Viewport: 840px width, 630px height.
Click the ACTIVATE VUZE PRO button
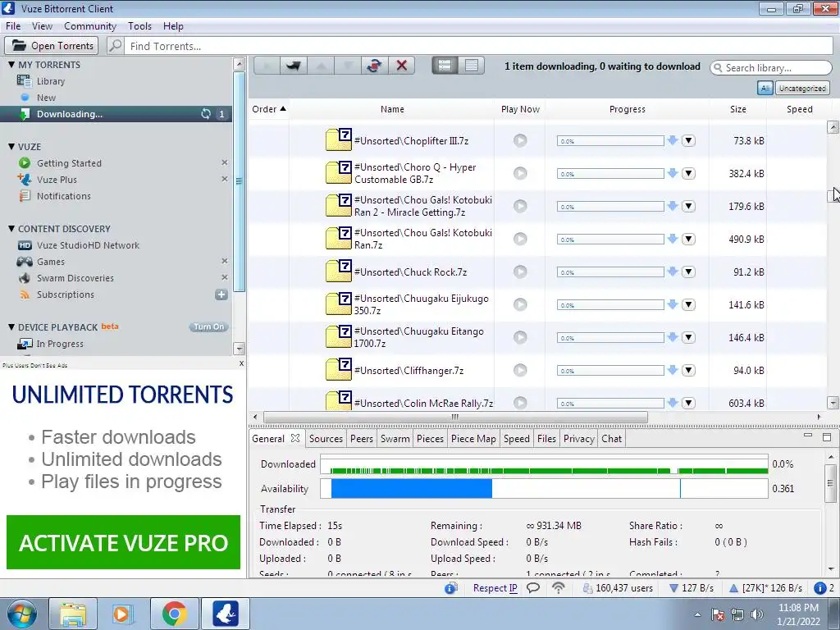[x=123, y=542]
